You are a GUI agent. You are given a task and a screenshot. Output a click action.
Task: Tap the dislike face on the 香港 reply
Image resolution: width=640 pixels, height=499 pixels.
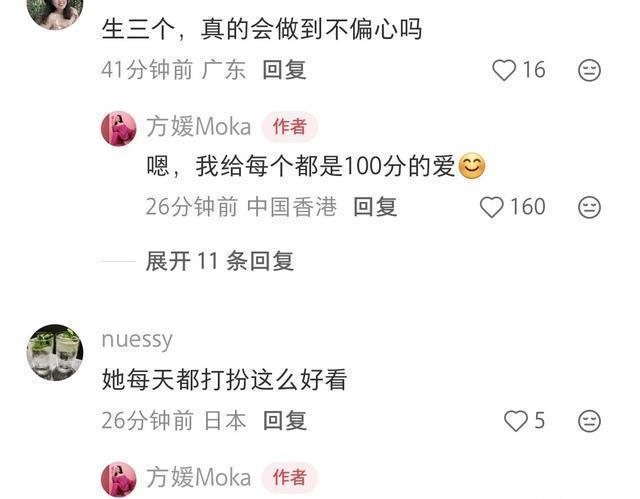click(589, 207)
